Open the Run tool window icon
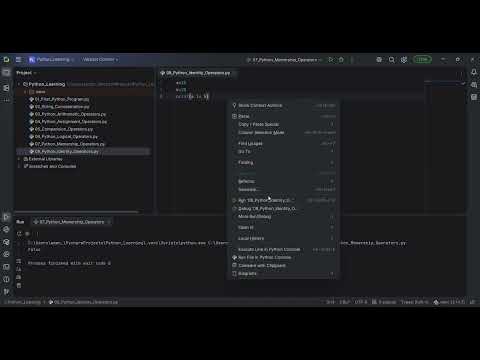480x360 pixels. click(x=6, y=217)
